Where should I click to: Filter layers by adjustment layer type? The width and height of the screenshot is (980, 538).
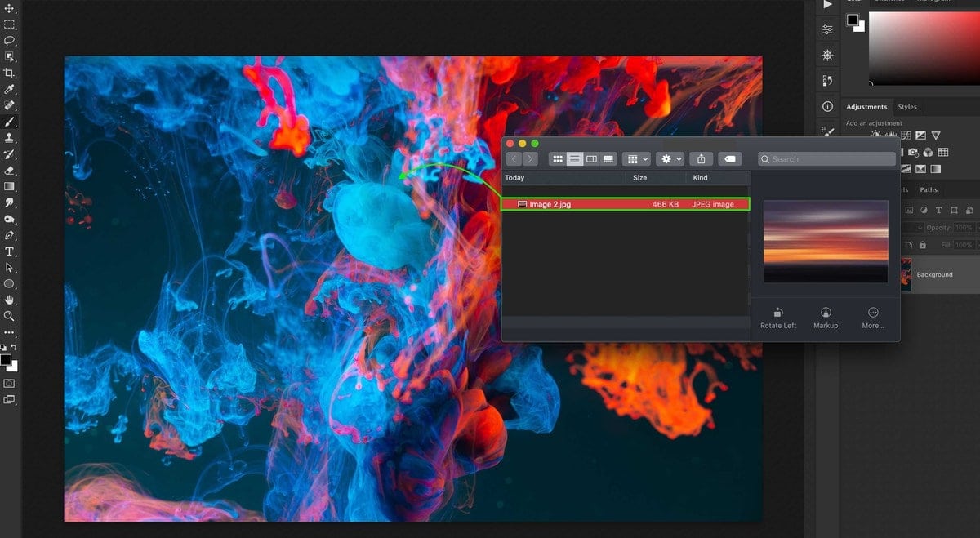[x=924, y=211]
